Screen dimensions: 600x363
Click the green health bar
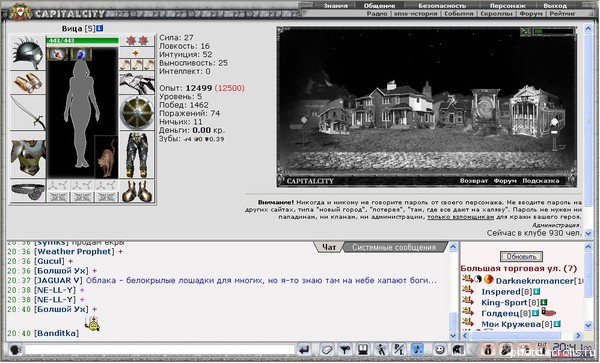82,40
